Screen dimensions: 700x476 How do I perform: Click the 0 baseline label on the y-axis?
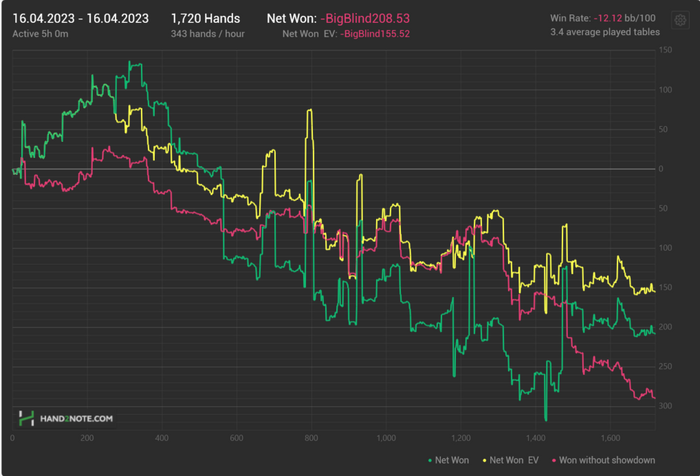point(661,169)
